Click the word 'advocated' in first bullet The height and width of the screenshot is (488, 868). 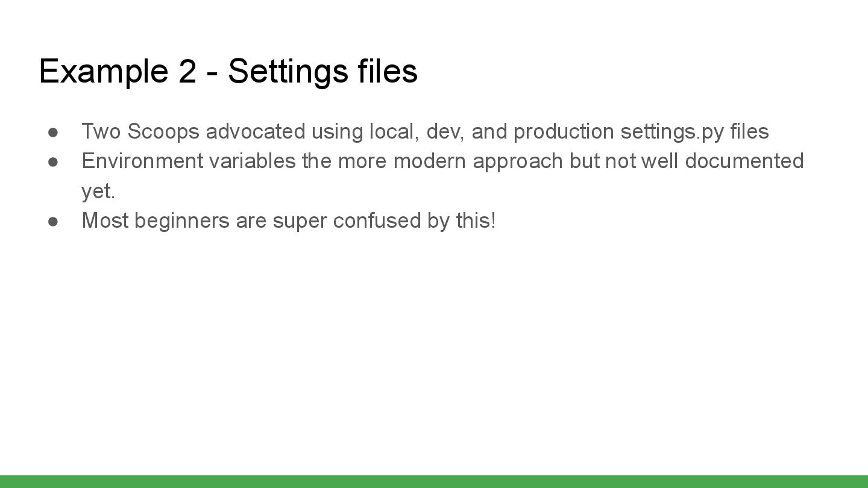coord(256,131)
